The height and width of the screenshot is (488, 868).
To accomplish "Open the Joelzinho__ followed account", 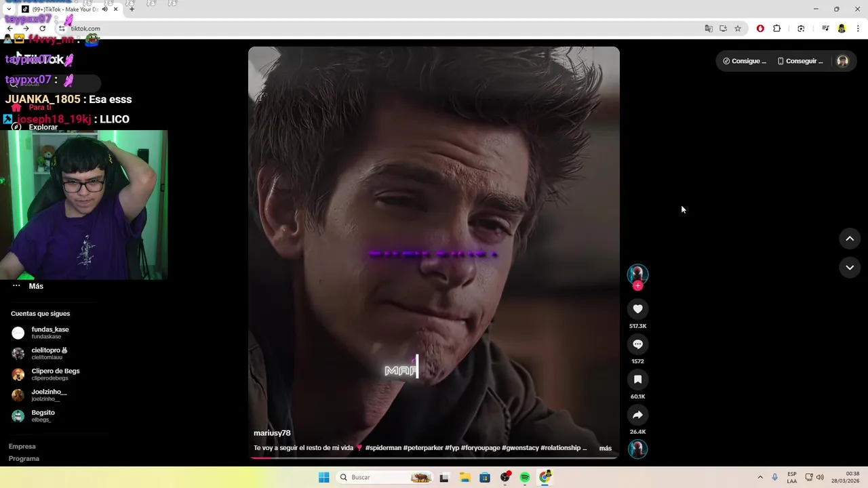I will coord(50,395).
